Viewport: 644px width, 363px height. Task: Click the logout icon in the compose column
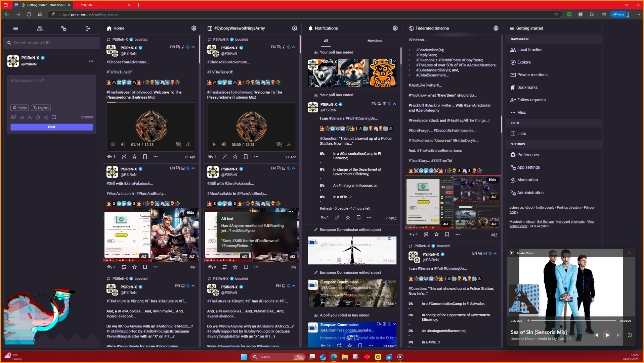88,29
